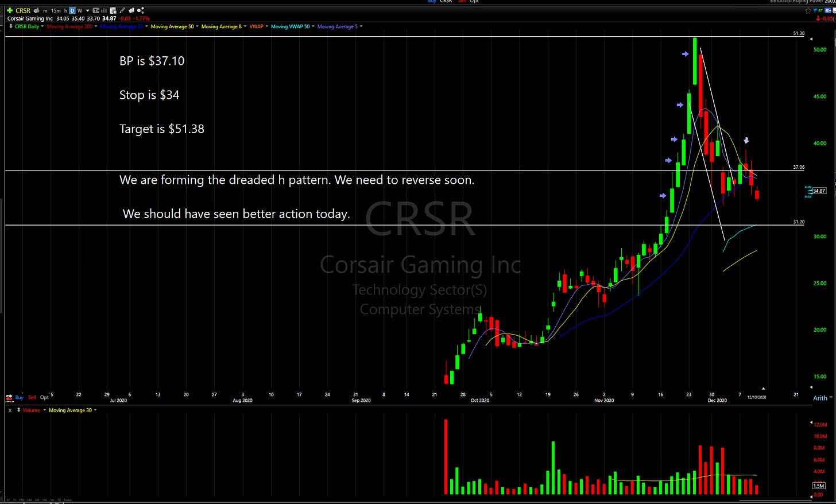Click the blue filter funnel icon

click(815, 10)
